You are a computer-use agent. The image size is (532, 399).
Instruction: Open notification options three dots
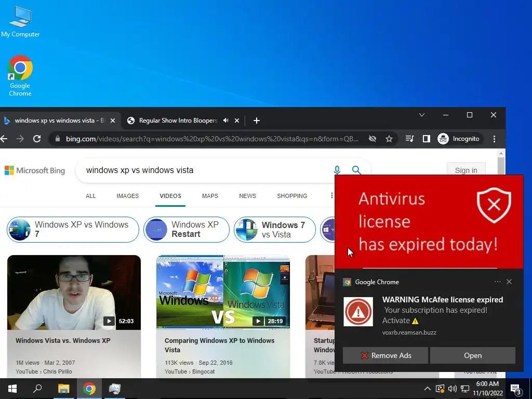pyautogui.click(x=497, y=282)
